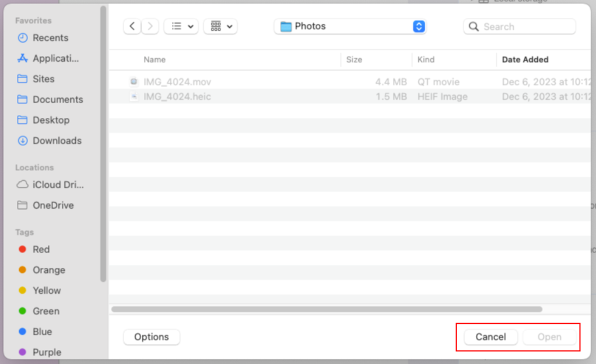Go to Applications in sidebar
The image size is (596, 364).
tap(55, 58)
